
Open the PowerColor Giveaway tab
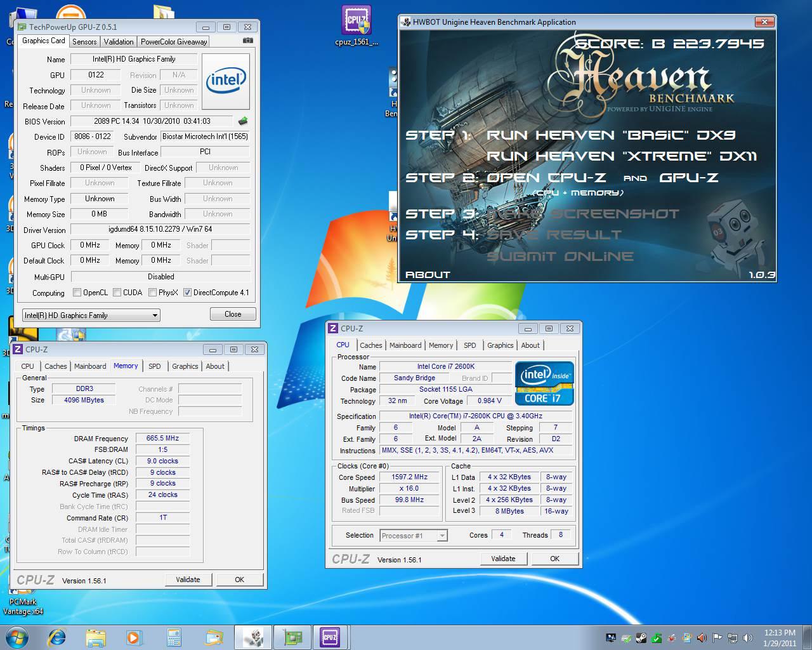[174, 41]
